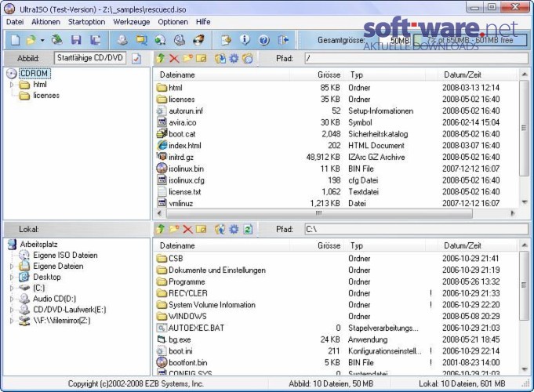Click New Folder icon in image pane toolbar
This screenshot has height=392, width=534.
[187, 58]
